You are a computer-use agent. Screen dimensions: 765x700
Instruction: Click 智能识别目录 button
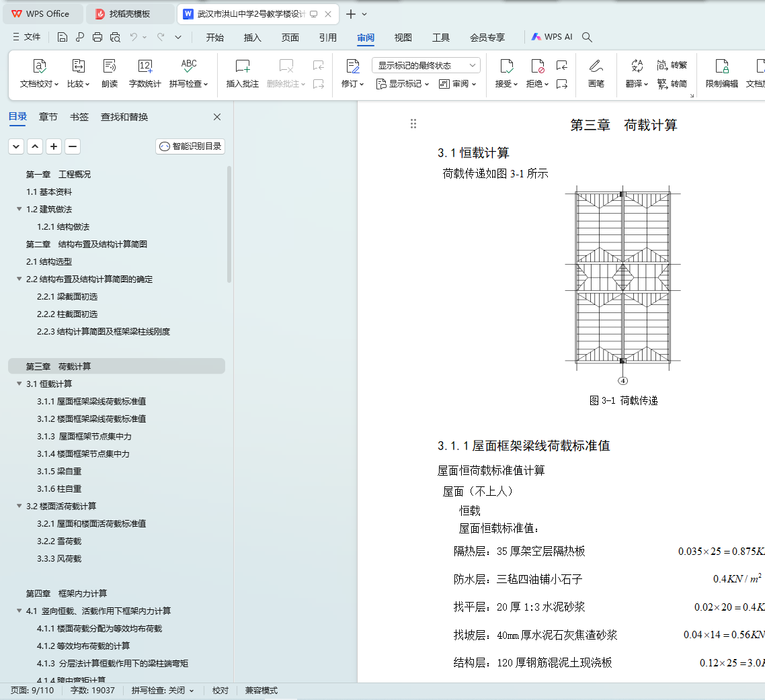[190, 146]
